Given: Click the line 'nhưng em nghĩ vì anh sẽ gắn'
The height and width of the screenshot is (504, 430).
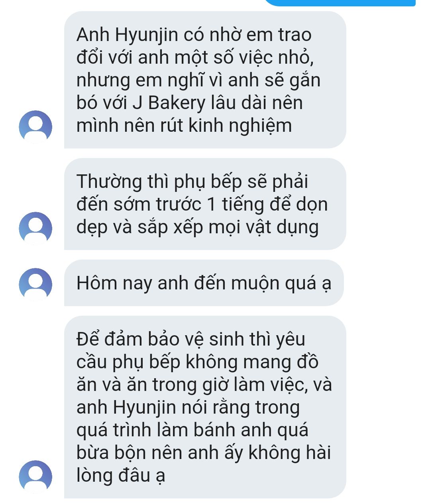Looking at the screenshot, I should (198, 81).
